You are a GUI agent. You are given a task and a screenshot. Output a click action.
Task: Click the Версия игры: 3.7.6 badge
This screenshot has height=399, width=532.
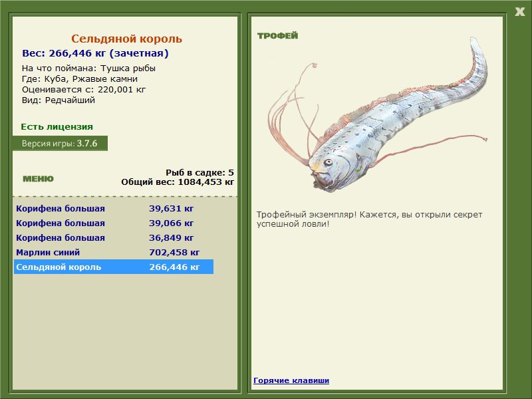click(60, 143)
